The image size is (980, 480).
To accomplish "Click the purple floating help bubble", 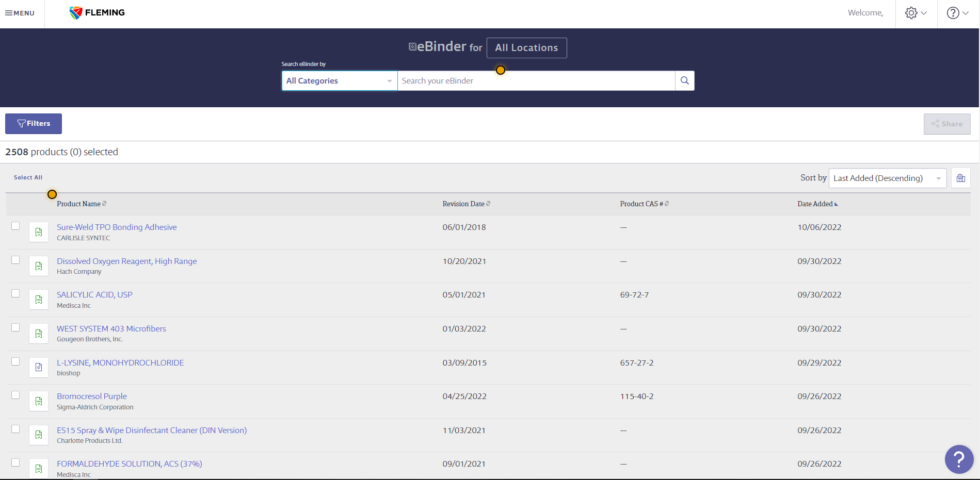I will click(958, 459).
